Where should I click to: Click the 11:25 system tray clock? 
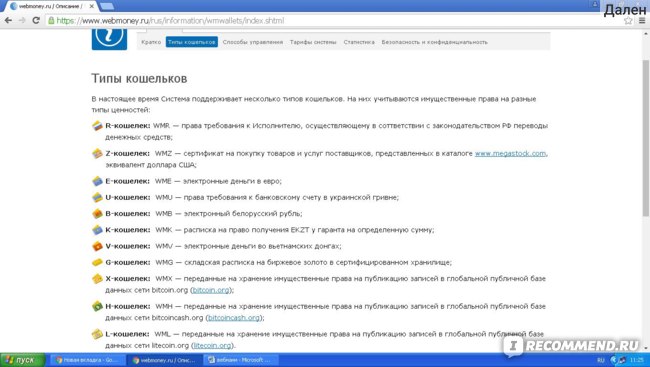point(636,360)
